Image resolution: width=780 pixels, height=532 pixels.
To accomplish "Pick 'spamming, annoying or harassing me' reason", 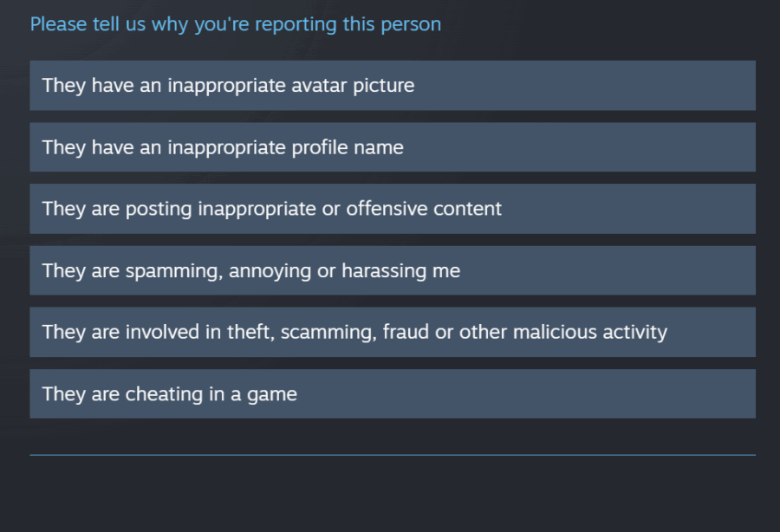I will 392,270.
